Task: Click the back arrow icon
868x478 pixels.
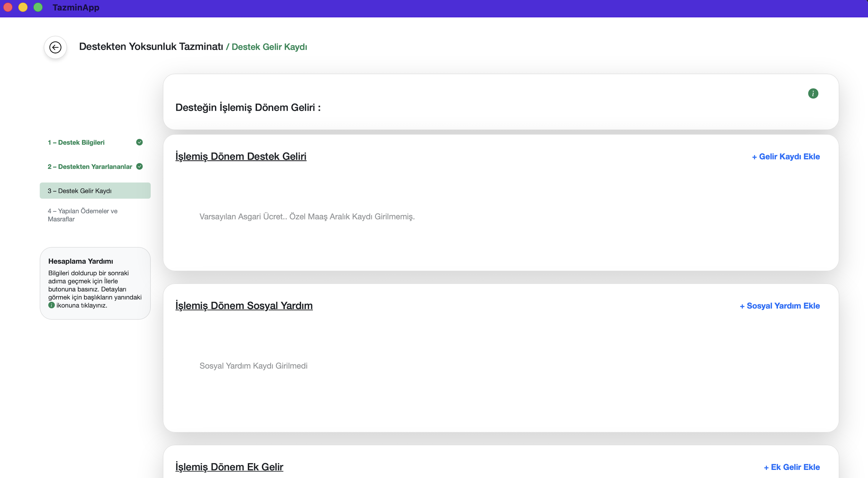Action: (55, 47)
